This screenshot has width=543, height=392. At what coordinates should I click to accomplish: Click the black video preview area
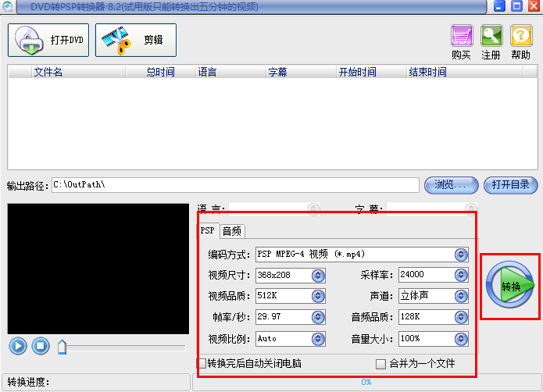98,269
